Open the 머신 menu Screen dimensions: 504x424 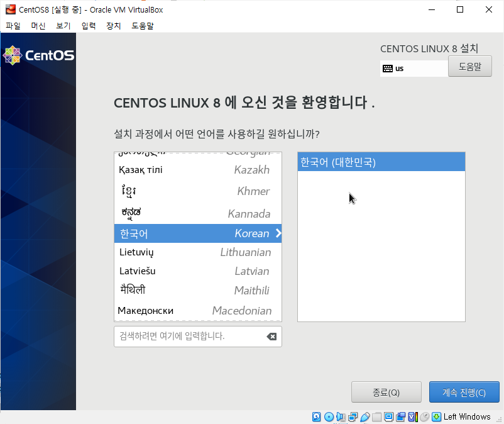coord(38,26)
